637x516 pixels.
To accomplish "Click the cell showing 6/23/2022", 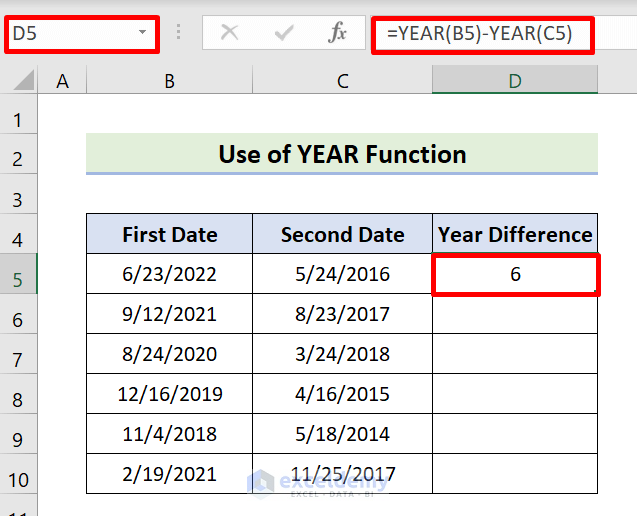I will pyautogui.click(x=169, y=274).
